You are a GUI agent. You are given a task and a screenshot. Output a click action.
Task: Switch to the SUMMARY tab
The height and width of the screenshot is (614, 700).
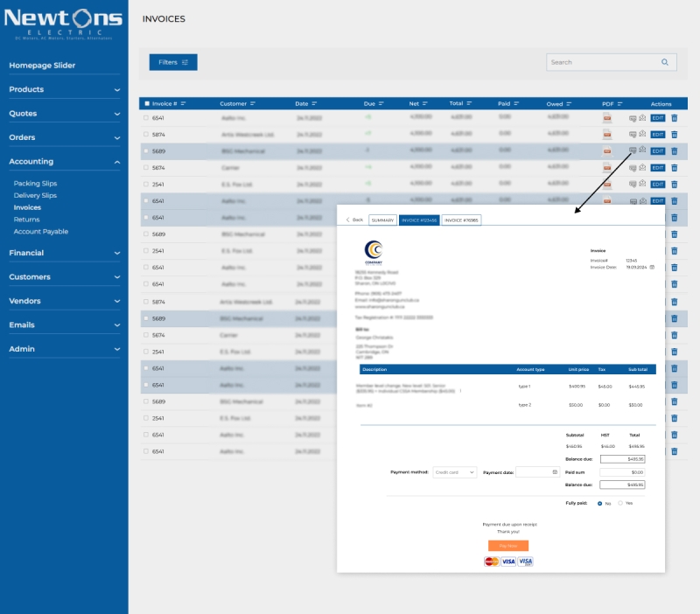pos(383,220)
